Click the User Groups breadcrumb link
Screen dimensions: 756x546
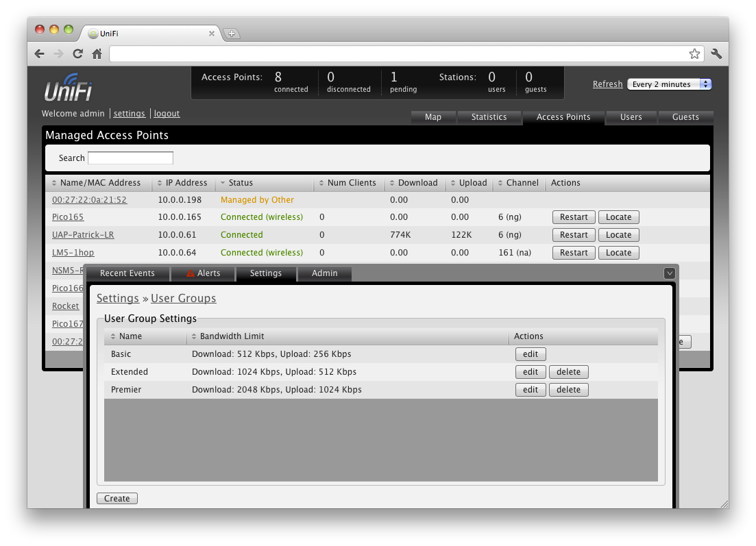tap(183, 298)
